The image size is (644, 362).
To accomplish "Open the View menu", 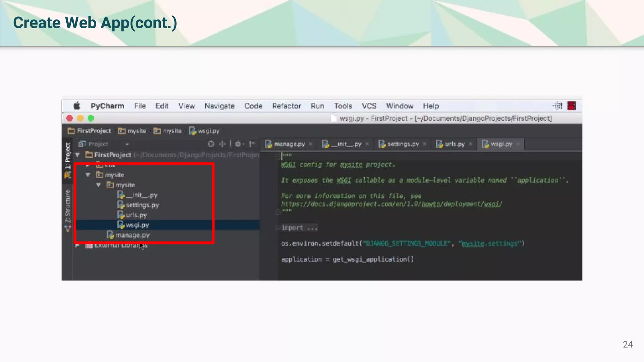I will (186, 106).
